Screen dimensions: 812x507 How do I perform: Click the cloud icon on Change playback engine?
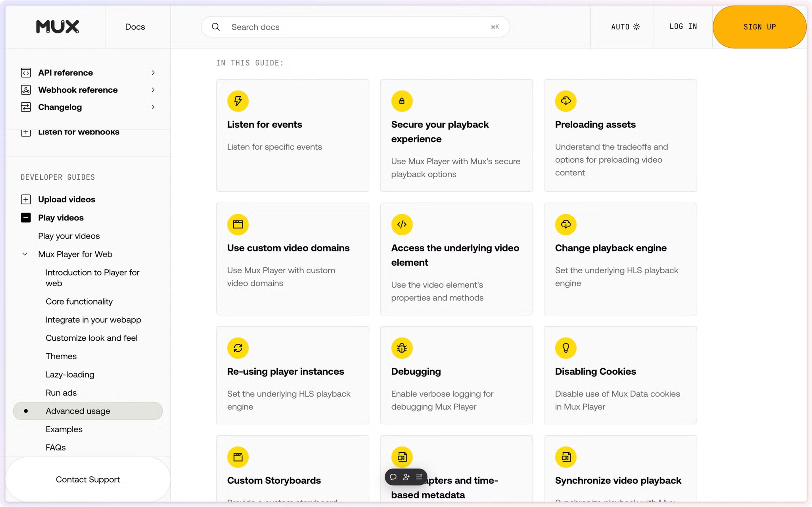coord(566,224)
